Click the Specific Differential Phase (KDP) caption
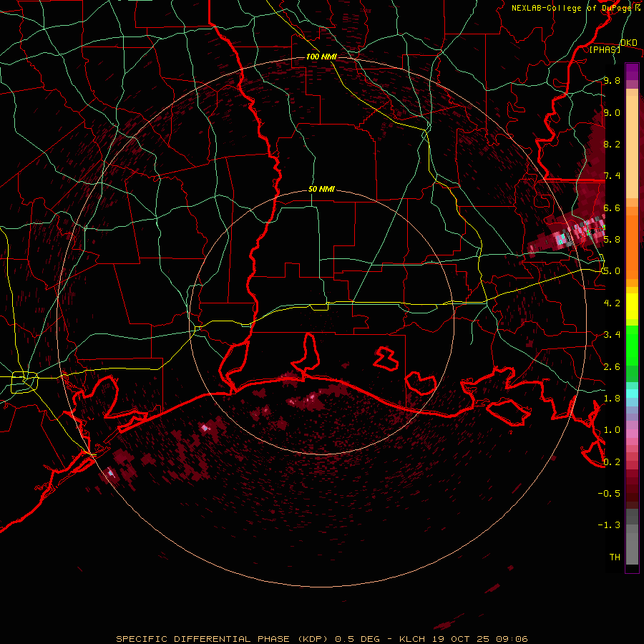644x644 pixels. tap(321, 639)
